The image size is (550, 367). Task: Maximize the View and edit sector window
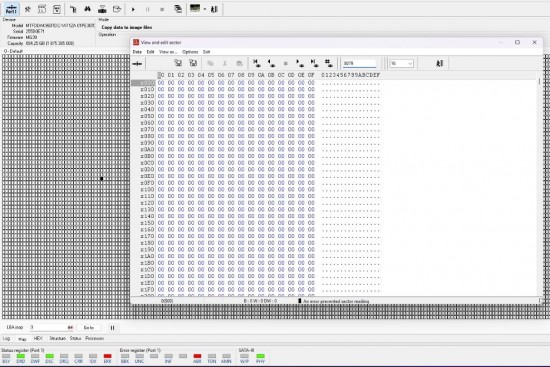tap(517, 42)
